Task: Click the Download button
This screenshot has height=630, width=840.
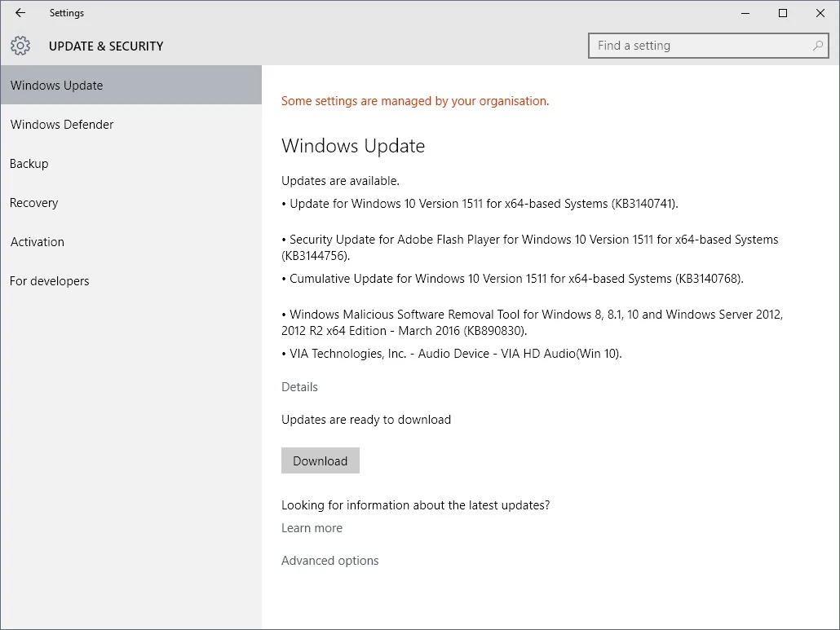Action: click(321, 460)
